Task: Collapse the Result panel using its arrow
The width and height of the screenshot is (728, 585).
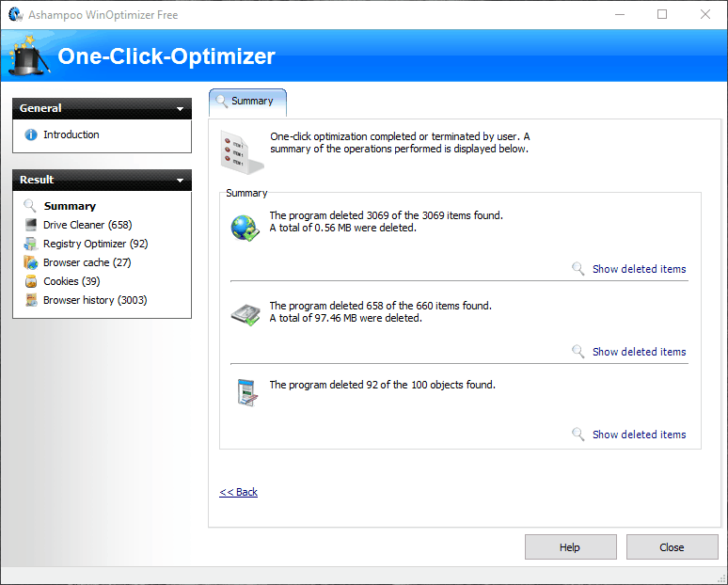Action: [181, 181]
